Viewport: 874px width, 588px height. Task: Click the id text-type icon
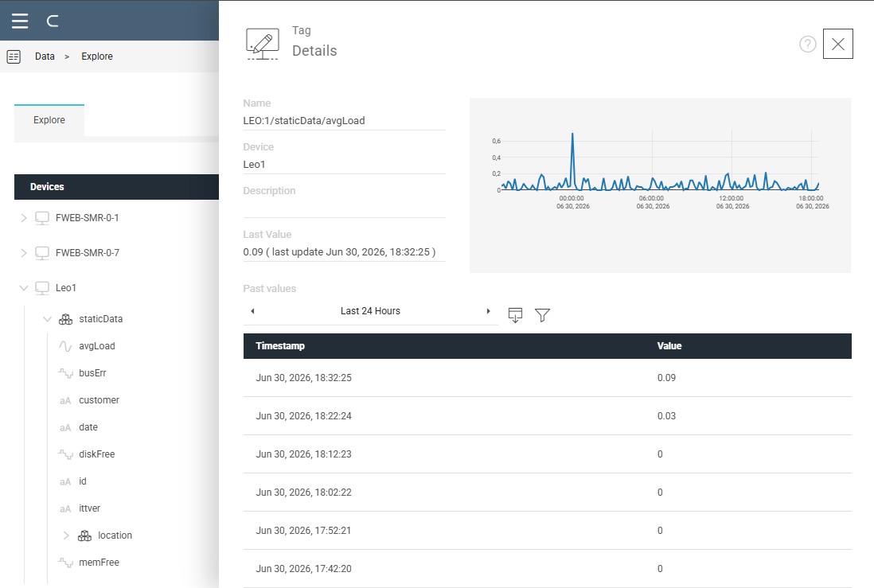(x=65, y=482)
